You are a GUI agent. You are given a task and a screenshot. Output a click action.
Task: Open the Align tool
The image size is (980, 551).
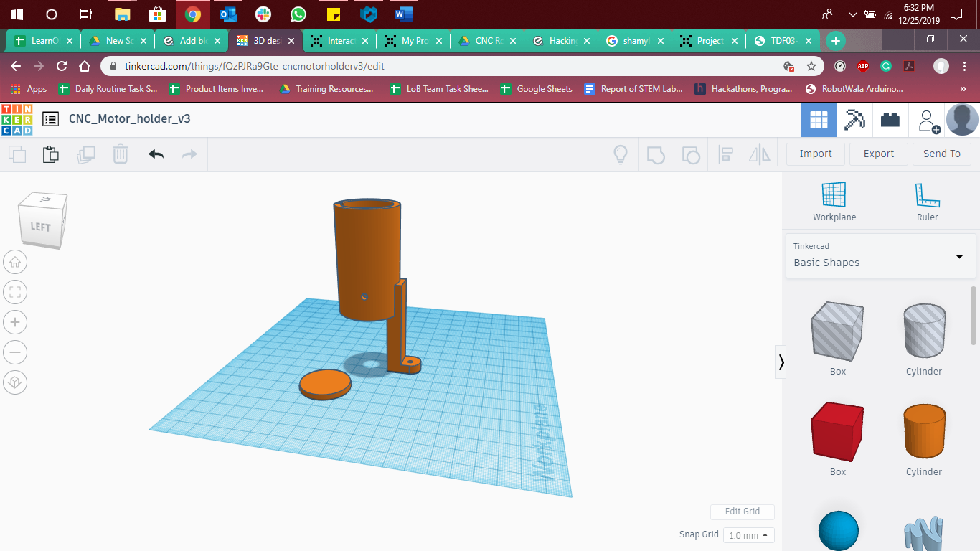coord(725,154)
